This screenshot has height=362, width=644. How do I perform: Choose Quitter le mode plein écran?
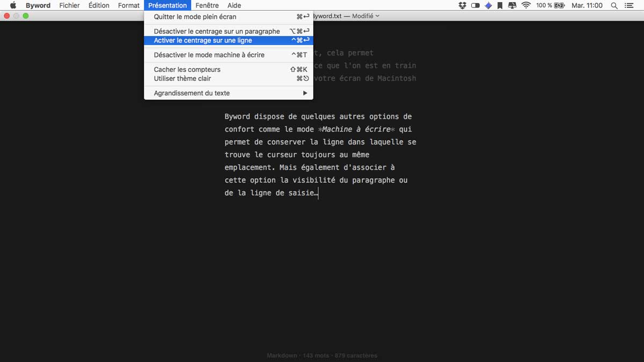click(229, 17)
